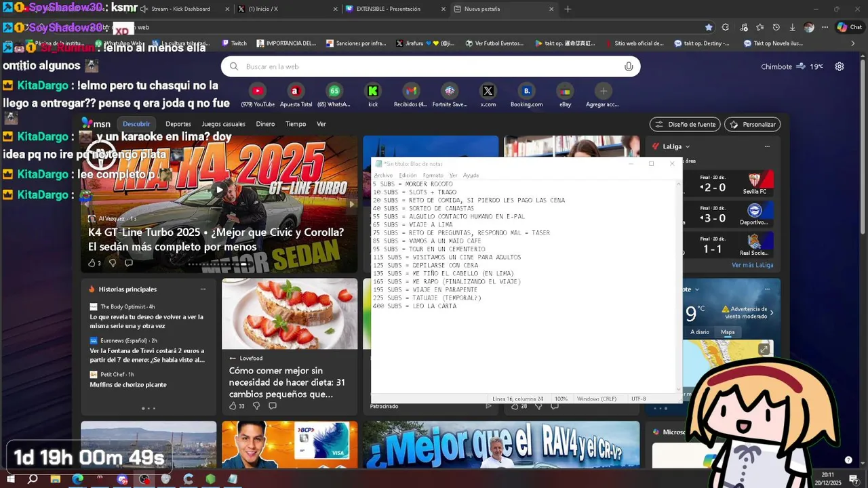Click Diseño de fuente button

tap(685, 125)
